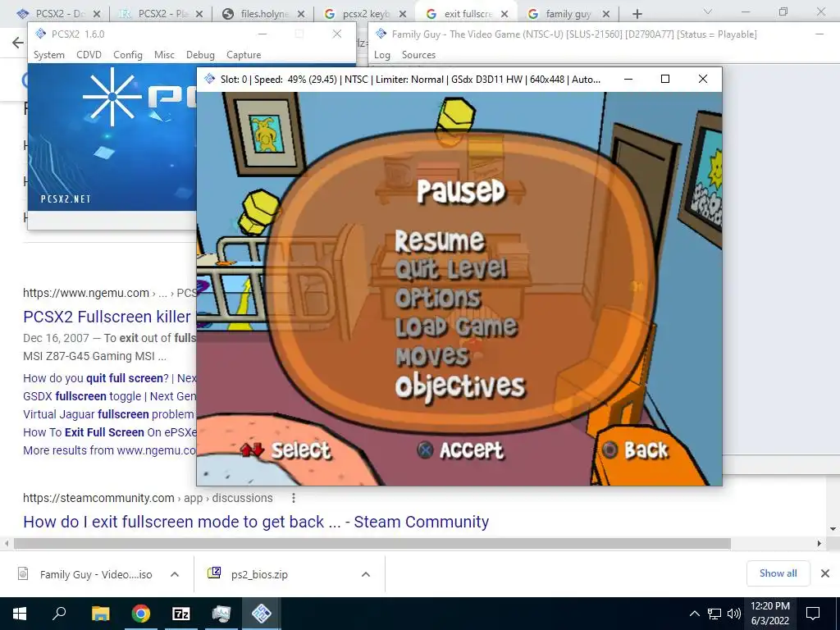Maximize the game render window
This screenshot has height=630, width=840.
(664, 79)
